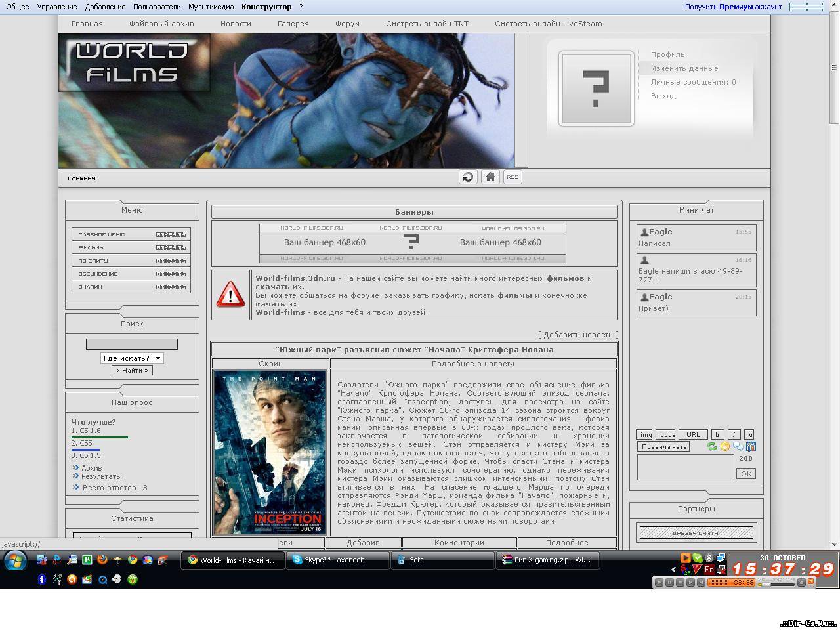This screenshot has height=630, width=840.
Task: Toggle bold 'b' formatting in chat
Action: click(717, 434)
